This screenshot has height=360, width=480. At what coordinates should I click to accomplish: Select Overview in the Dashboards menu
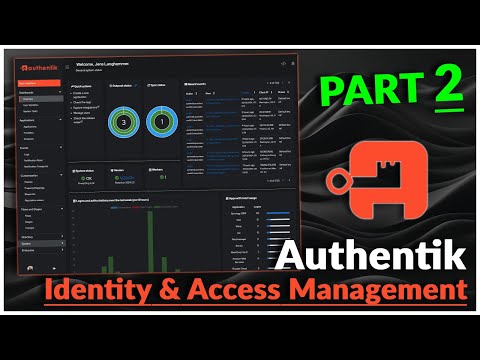coord(41,99)
